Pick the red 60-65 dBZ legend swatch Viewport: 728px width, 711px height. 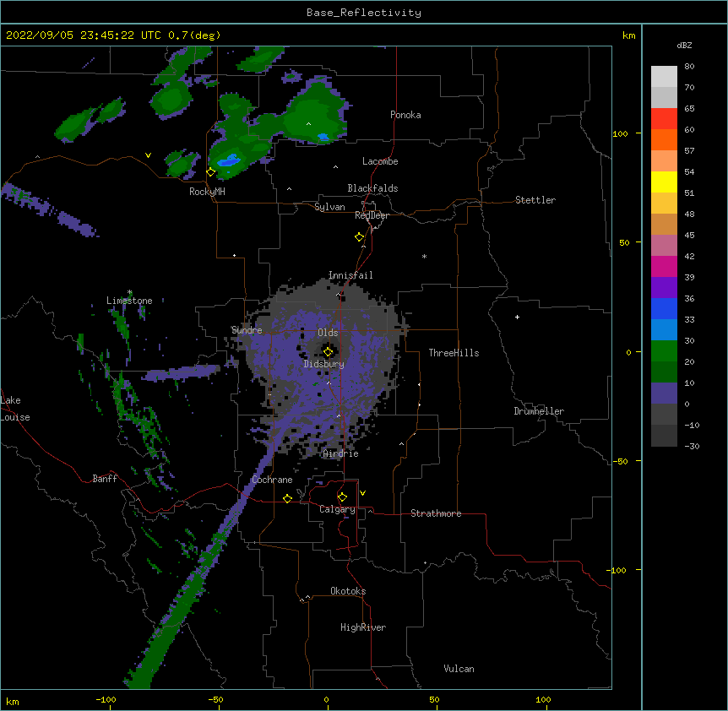pyautogui.click(x=664, y=118)
